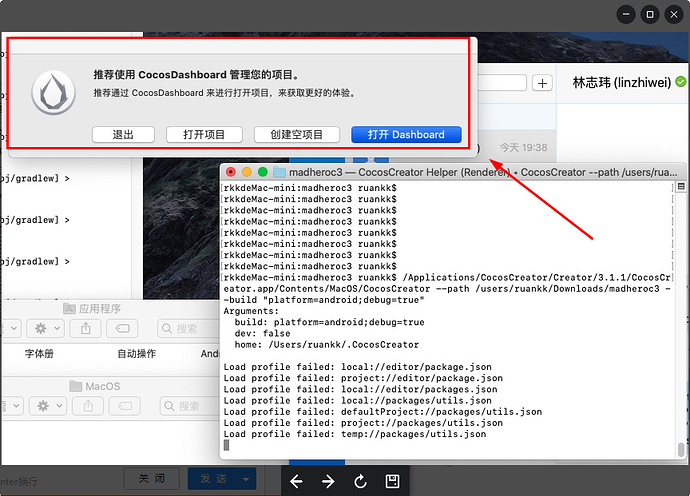Click line 'Load profile failed: temp://packages/utils.json'

pyautogui.click(x=355, y=434)
